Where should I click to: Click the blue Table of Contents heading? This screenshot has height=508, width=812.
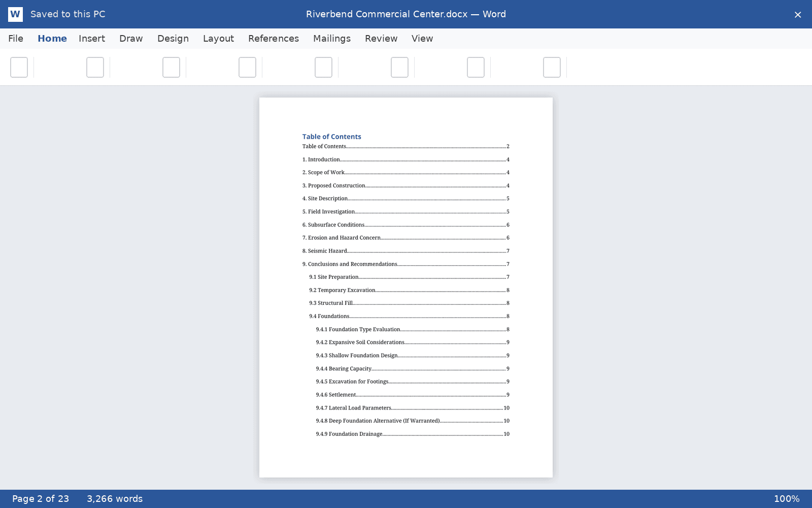[332, 137]
